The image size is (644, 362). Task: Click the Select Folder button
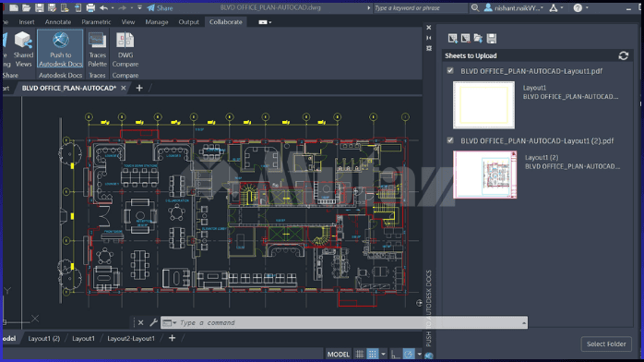(x=606, y=344)
